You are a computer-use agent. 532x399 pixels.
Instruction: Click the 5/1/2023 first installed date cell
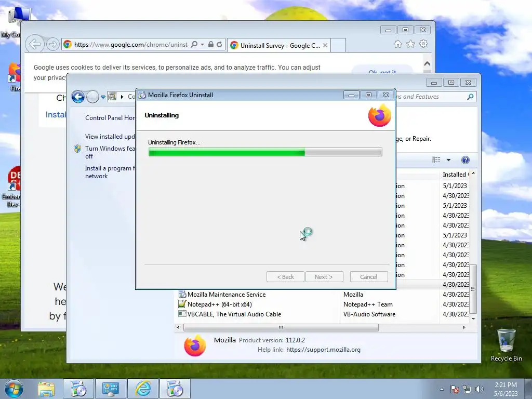[455, 186]
